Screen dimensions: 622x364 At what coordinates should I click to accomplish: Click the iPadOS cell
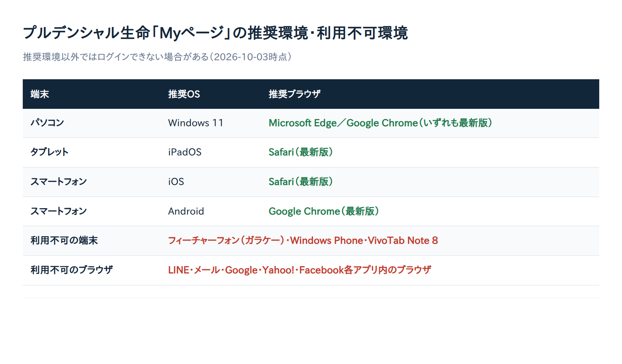(185, 152)
